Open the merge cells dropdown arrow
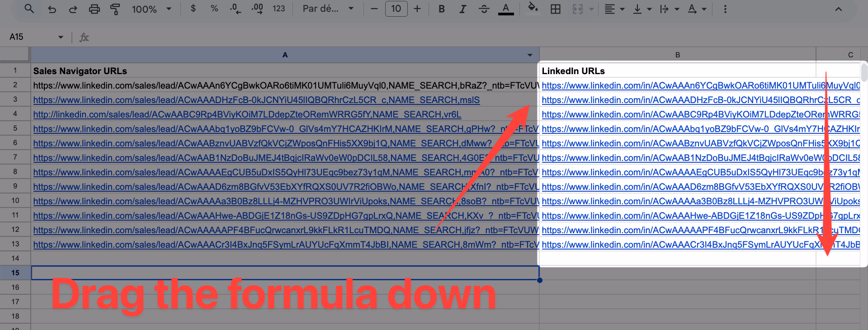868x330 pixels. coord(591,9)
